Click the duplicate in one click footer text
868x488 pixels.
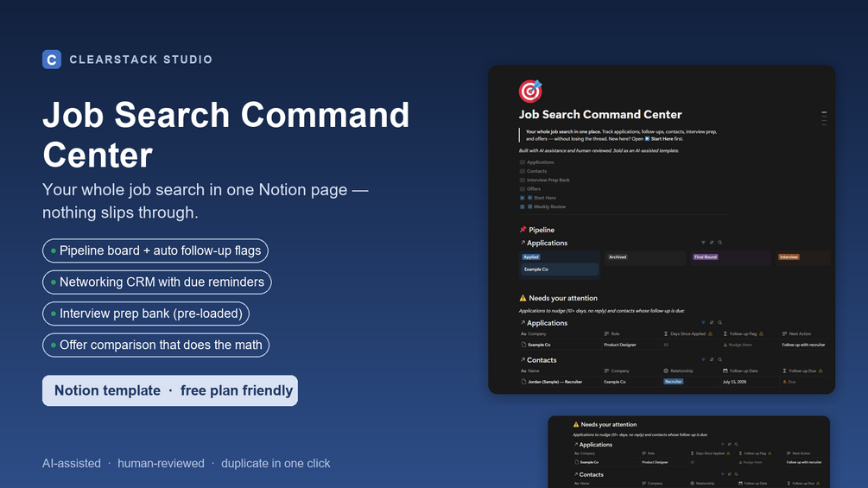pyautogui.click(x=276, y=464)
